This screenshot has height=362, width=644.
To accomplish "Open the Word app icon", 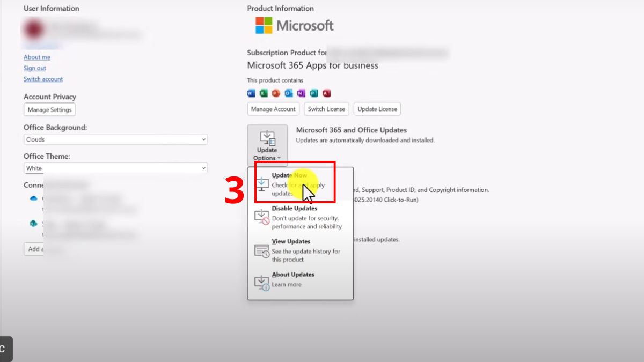I will (x=251, y=93).
